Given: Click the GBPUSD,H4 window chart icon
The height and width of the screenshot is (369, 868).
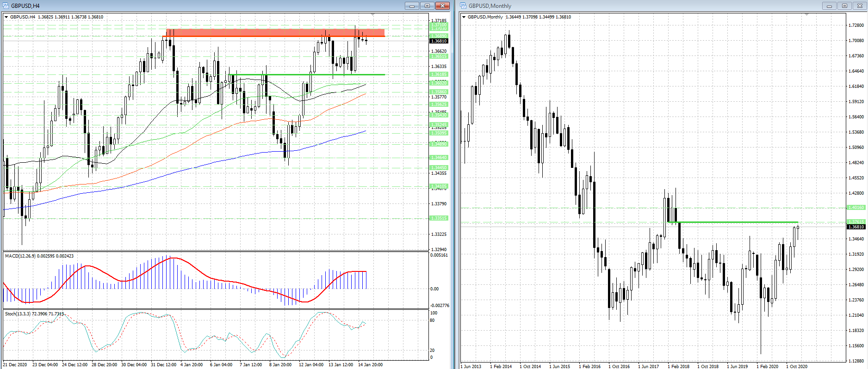Looking at the screenshot, I should [6, 6].
